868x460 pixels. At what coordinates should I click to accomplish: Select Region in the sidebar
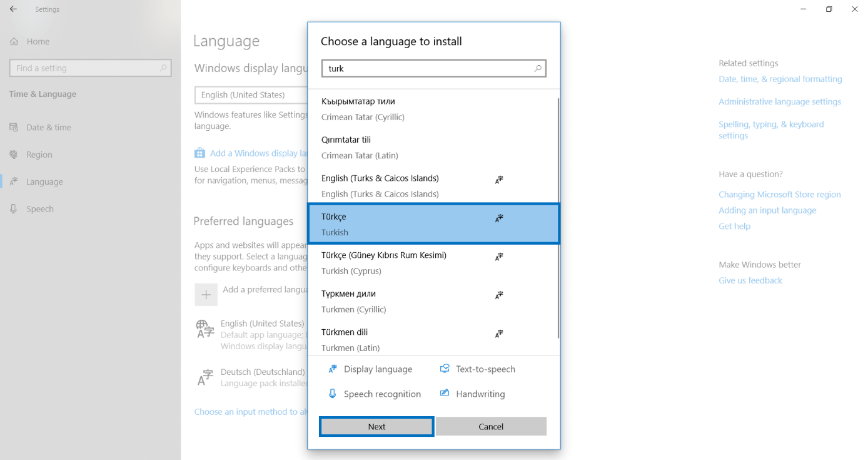click(39, 155)
